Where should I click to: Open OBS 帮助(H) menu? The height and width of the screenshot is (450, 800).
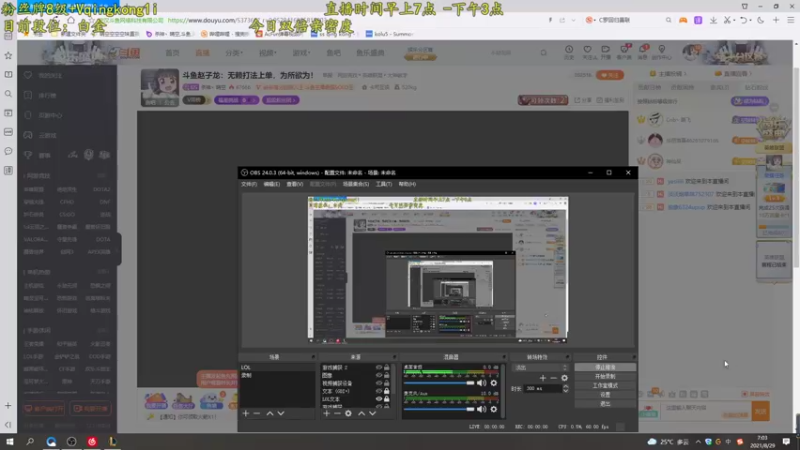(x=407, y=184)
